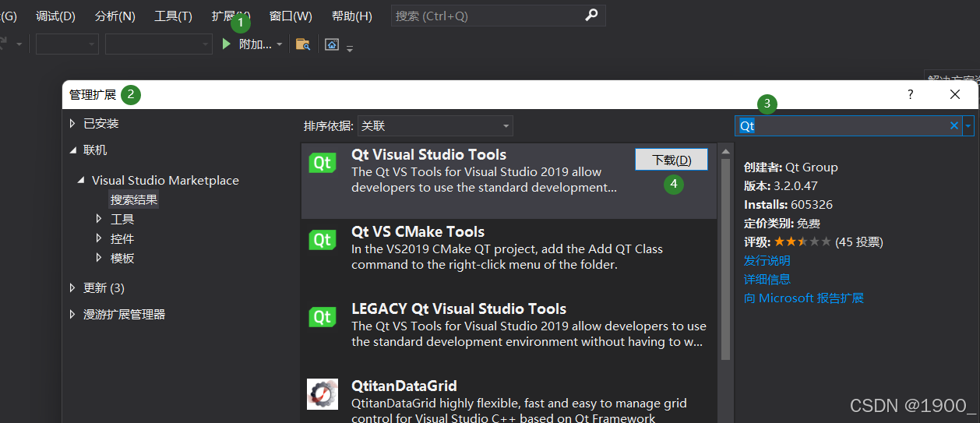Viewport: 980px width, 423px height.
Task: Collapse the Visual Studio Marketplace node
Action: [x=81, y=180]
